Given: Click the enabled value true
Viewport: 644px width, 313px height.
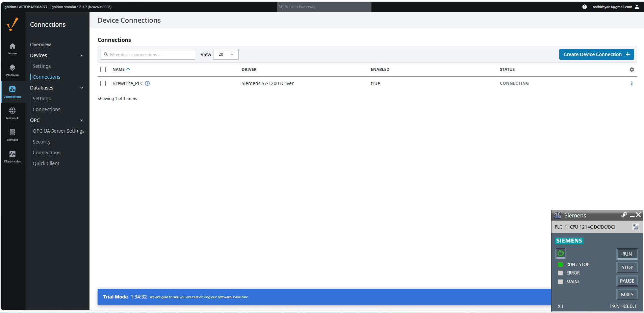Looking at the screenshot, I should (376, 83).
